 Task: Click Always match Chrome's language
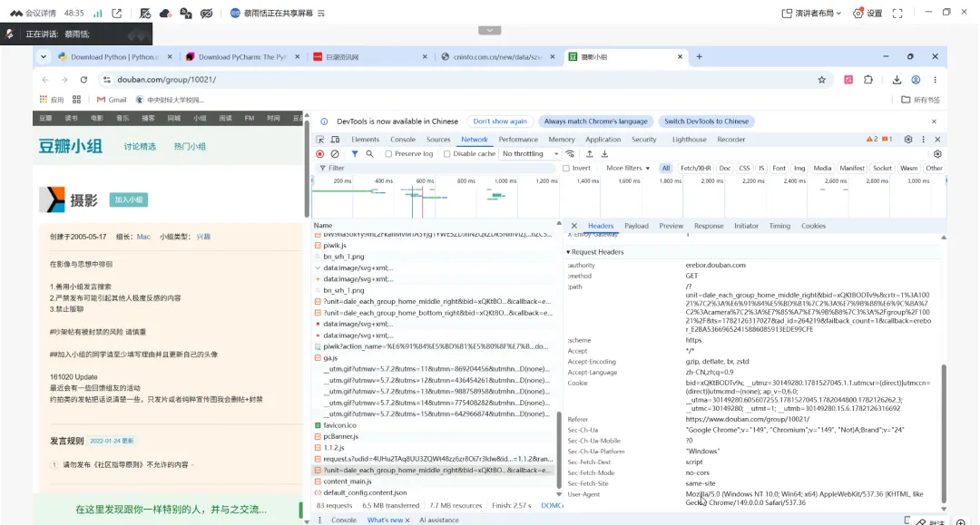595,122
